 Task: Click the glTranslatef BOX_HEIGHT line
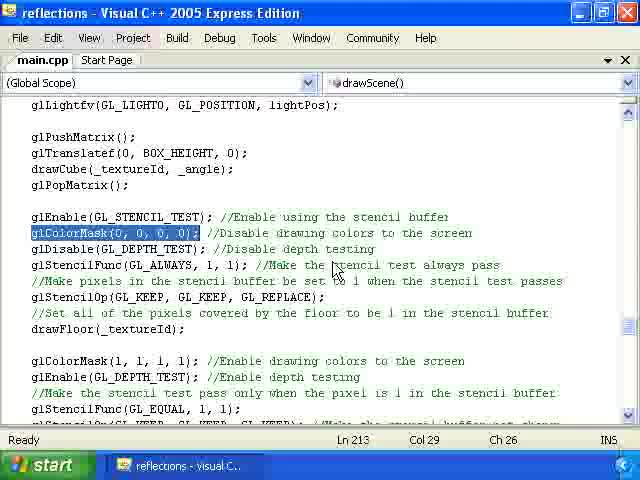pyautogui.click(x=139, y=153)
